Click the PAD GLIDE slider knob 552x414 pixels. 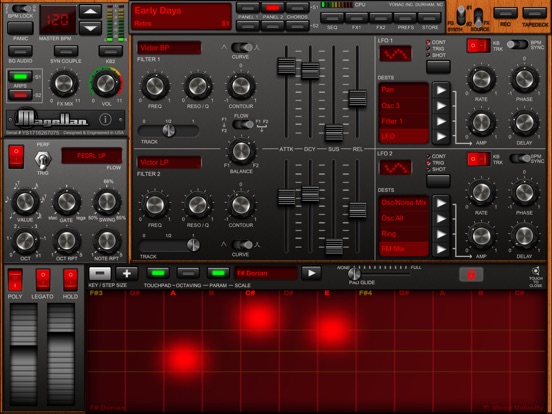(354, 274)
